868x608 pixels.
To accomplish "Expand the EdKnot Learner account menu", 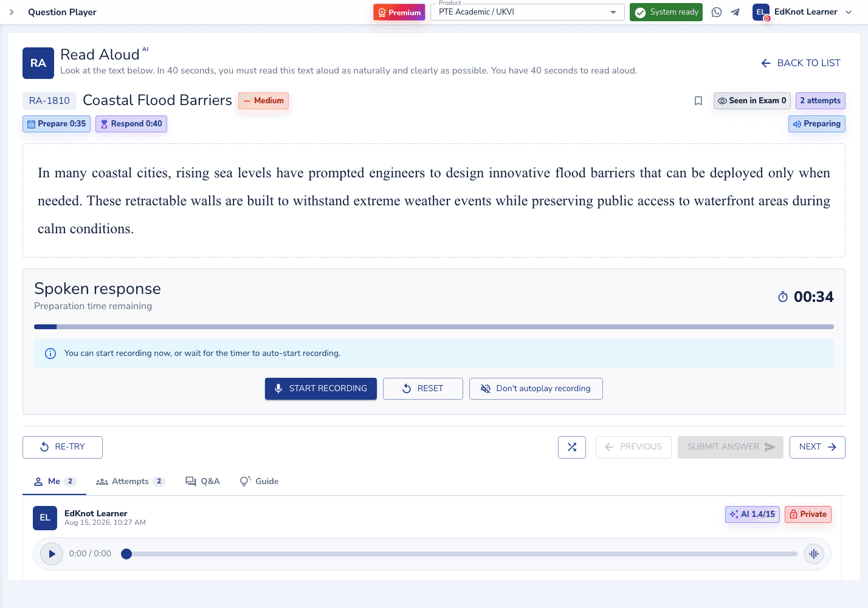I will pyautogui.click(x=813, y=12).
